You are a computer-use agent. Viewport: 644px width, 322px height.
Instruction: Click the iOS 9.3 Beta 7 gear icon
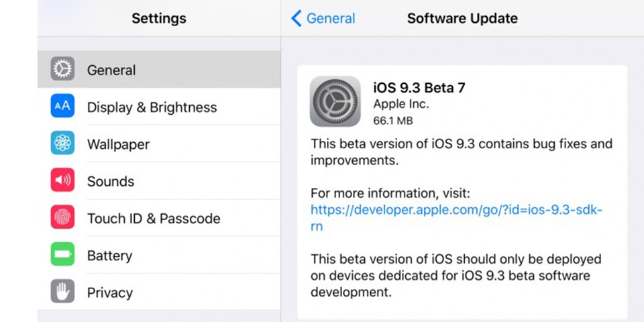(335, 101)
